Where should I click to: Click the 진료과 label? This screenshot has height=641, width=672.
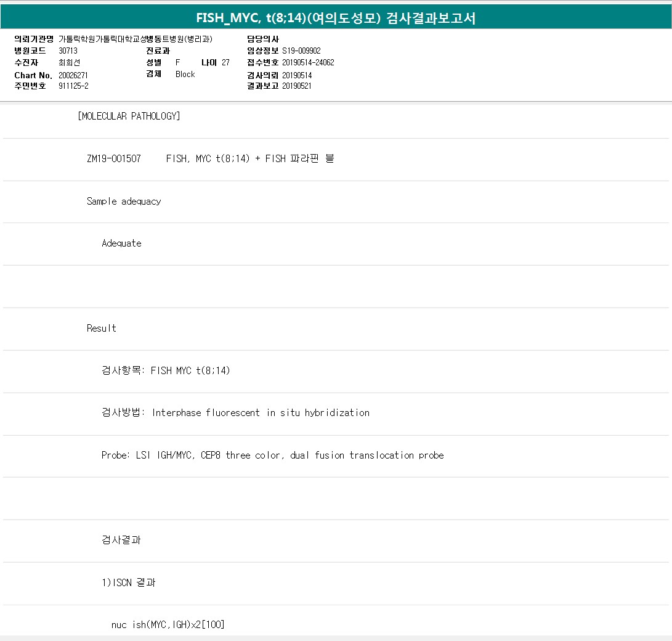158,51
